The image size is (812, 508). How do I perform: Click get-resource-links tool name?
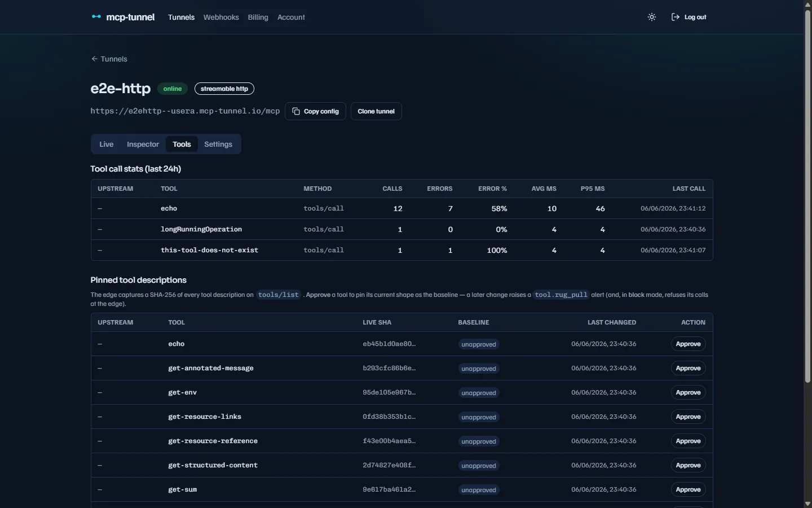[x=205, y=417]
